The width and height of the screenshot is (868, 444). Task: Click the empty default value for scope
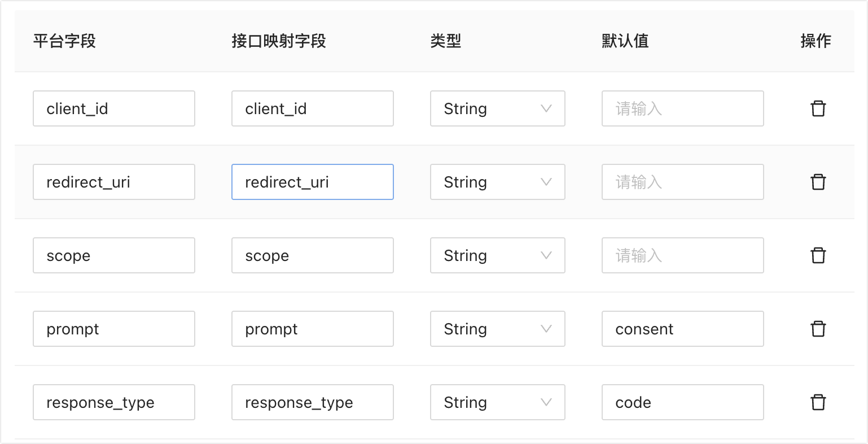(x=682, y=255)
